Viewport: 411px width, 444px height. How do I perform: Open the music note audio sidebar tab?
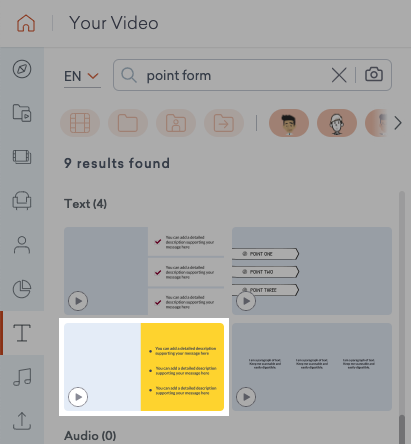22,377
